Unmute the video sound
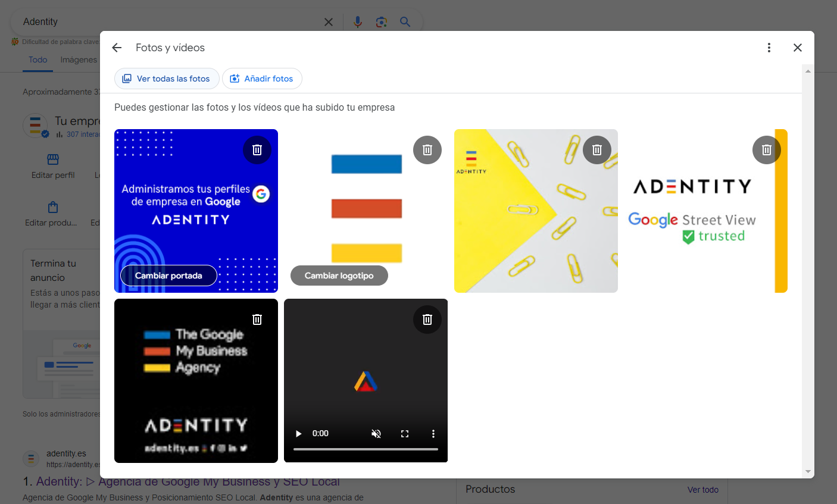Viewport: 837px width, 504px height. [x=376, y=434]
